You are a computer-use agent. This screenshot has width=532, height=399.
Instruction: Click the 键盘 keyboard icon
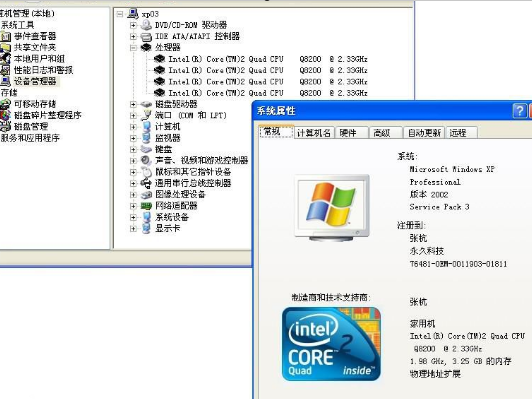(146, 149)
